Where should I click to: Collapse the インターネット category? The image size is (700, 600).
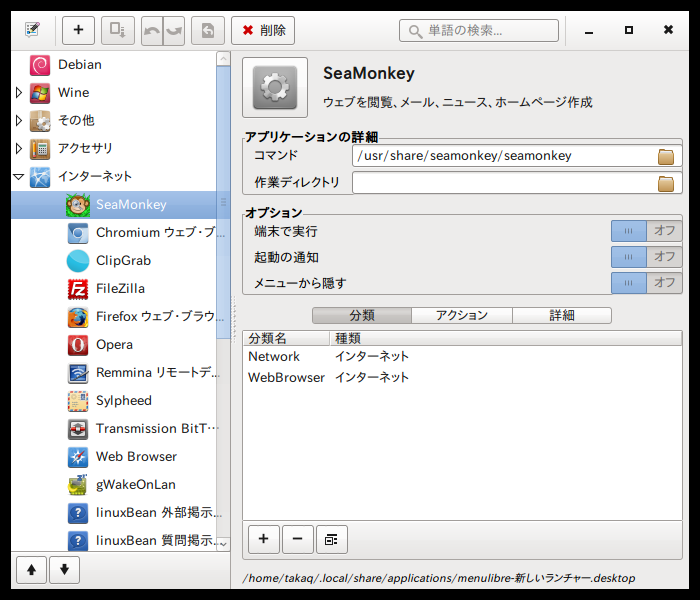click(19, 177)
